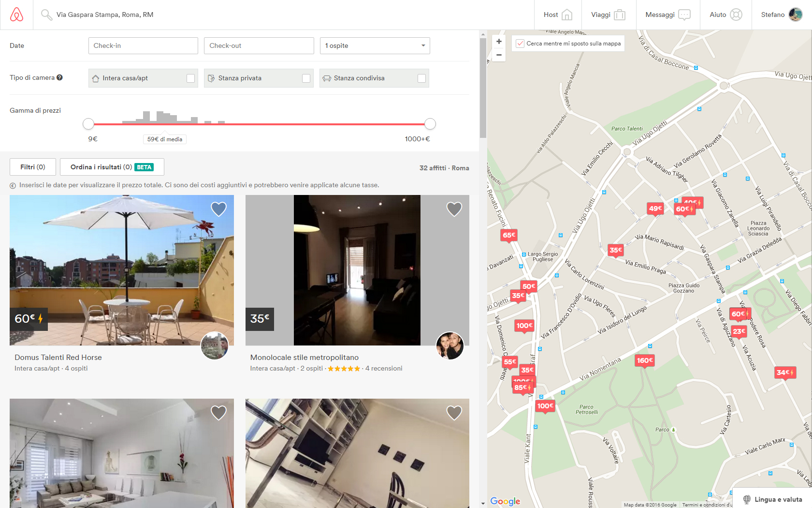Click the 160€ map price marker

click(x=645, y=360)
